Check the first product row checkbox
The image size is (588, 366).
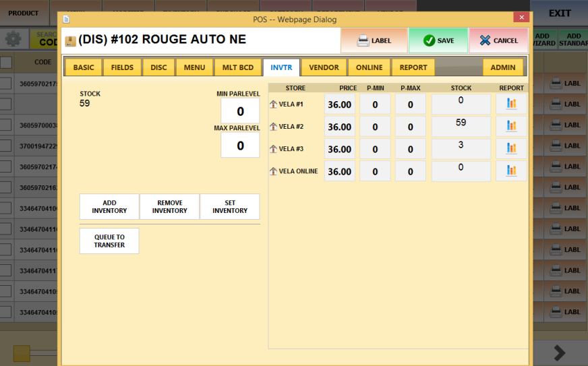(x=5, y=84)
